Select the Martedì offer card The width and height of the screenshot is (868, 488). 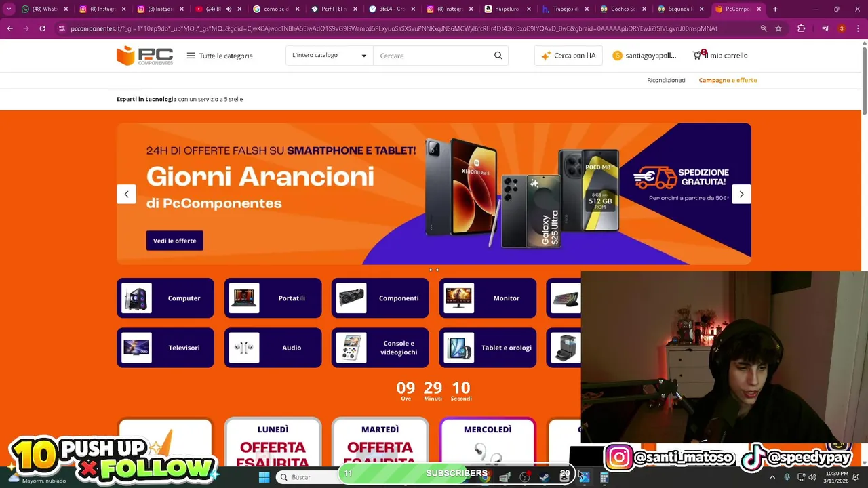380,442
